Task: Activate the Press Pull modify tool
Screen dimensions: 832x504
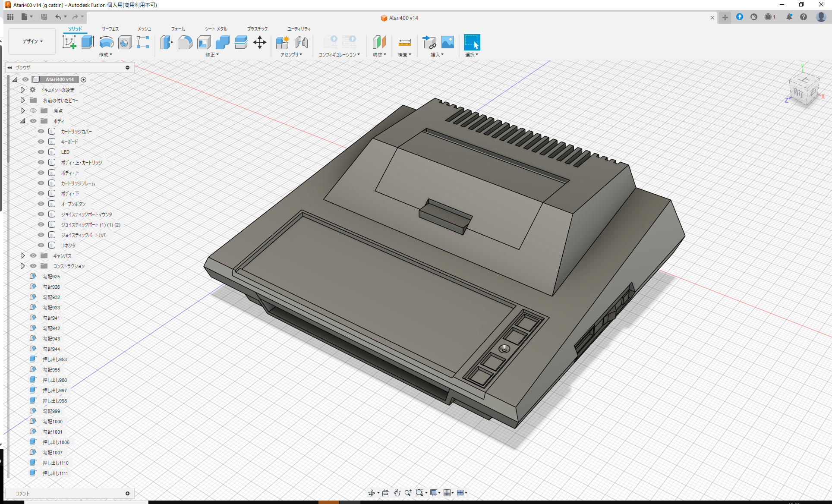Action: click(167, 42)
